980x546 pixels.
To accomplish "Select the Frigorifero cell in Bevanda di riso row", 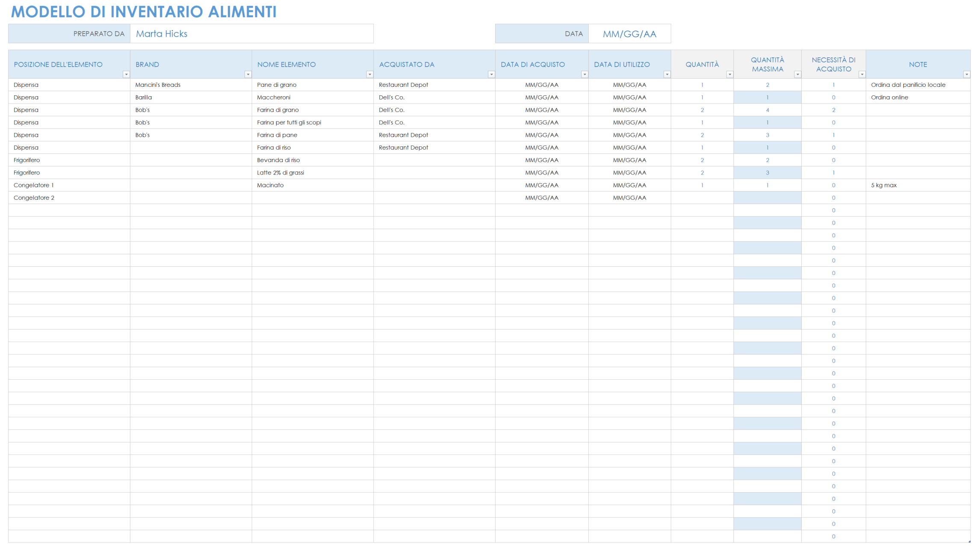I will click(x=69, y=160).
